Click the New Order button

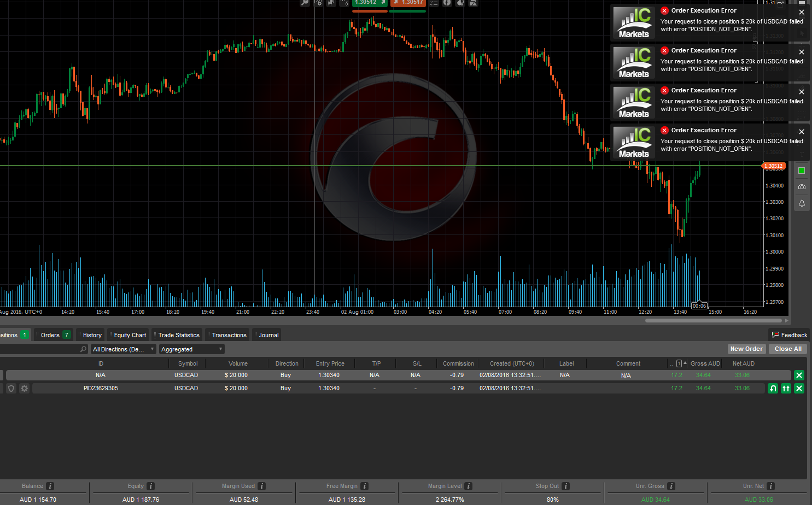tap(746, 349)
